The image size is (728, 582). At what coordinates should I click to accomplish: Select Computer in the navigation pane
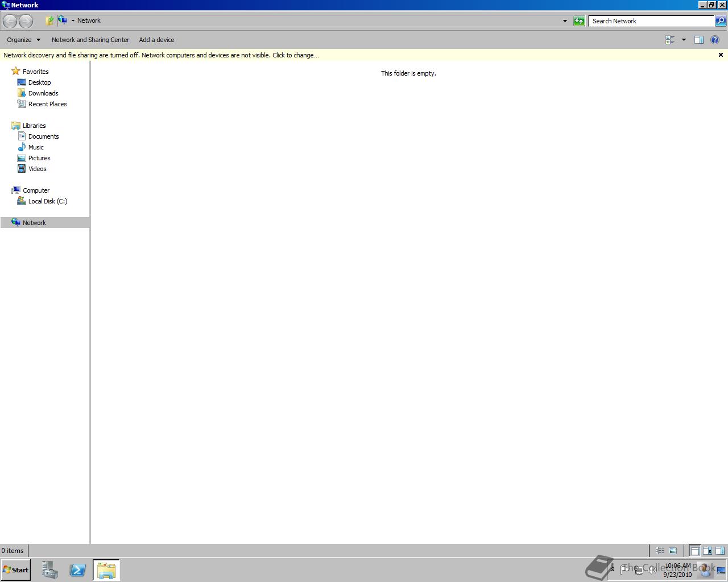(x=36, y=190)
